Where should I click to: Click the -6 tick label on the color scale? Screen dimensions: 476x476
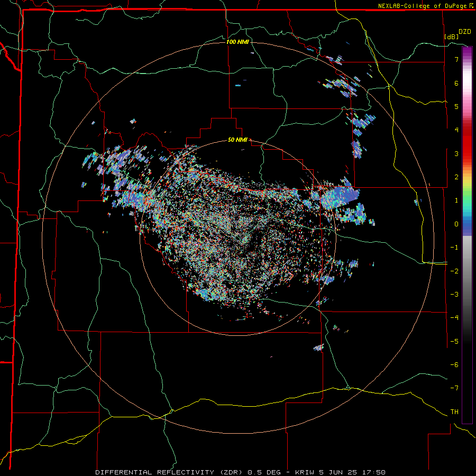(x=454, y=365)
